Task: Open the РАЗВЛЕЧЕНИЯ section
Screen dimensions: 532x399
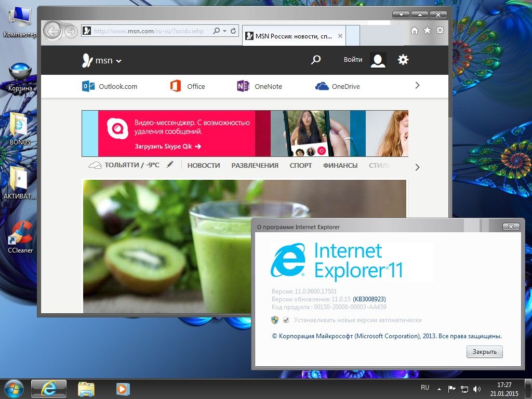Action: (x=255, y=166)
